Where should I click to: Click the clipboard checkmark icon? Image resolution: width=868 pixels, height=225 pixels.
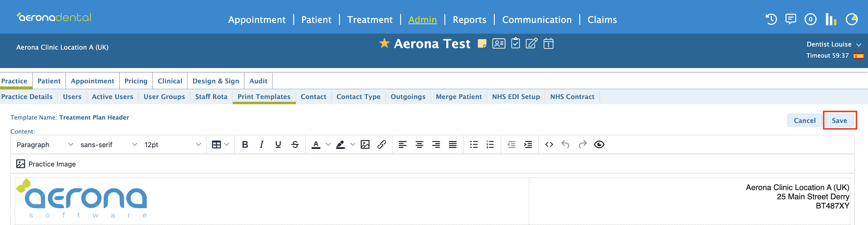pyautogui.click(x=515, y=43)
